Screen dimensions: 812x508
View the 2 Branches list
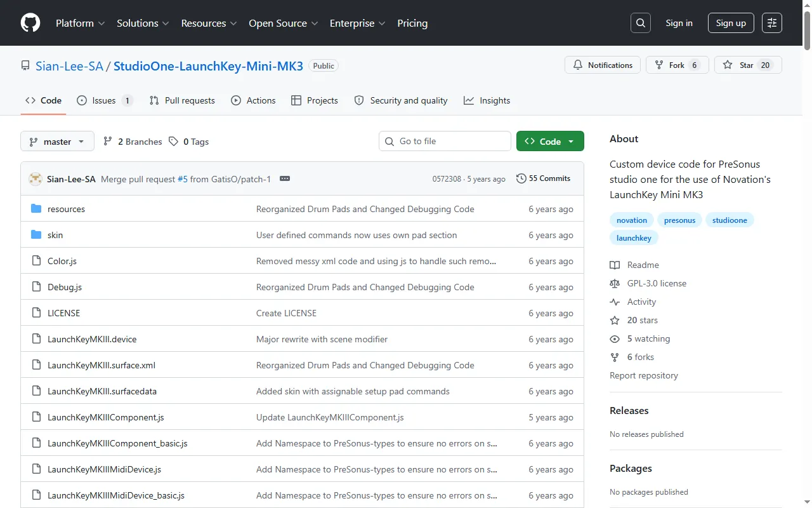tap(133, 142)
